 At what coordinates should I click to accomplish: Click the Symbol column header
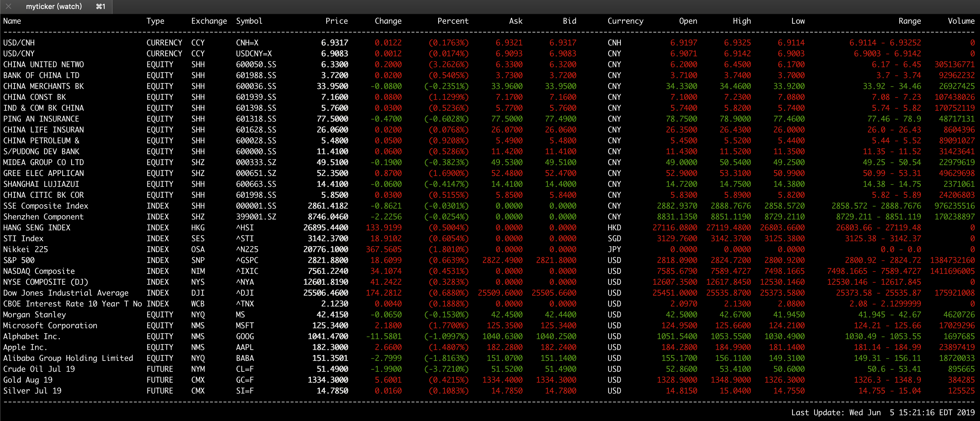[249, 21]
